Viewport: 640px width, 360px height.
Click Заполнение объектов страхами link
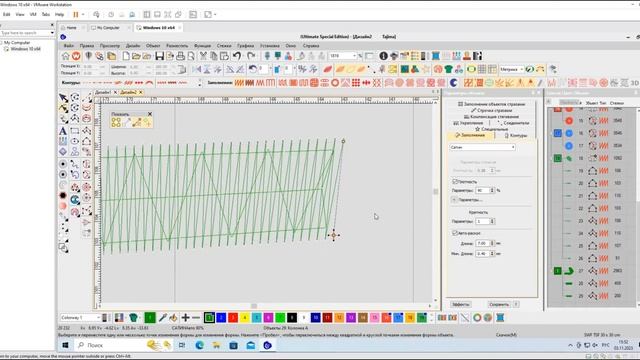[x=491, y=104]
